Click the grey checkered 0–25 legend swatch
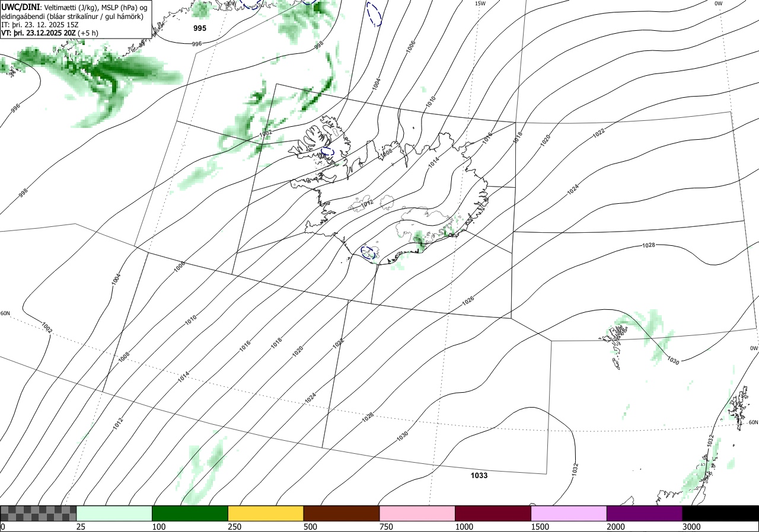The height and width of the screenshot is (532, 759). point(38,513)
